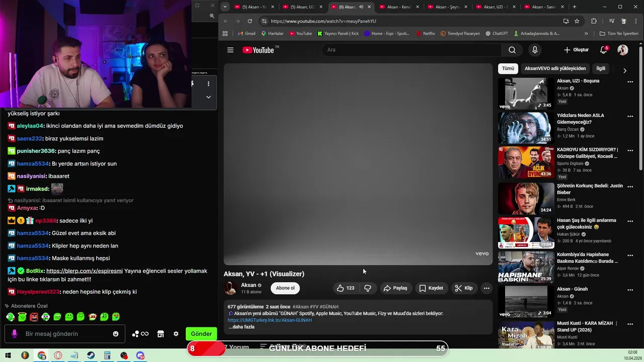644x362 pixels.
Task: Open Windows Start menu
Action: [8, 355]
